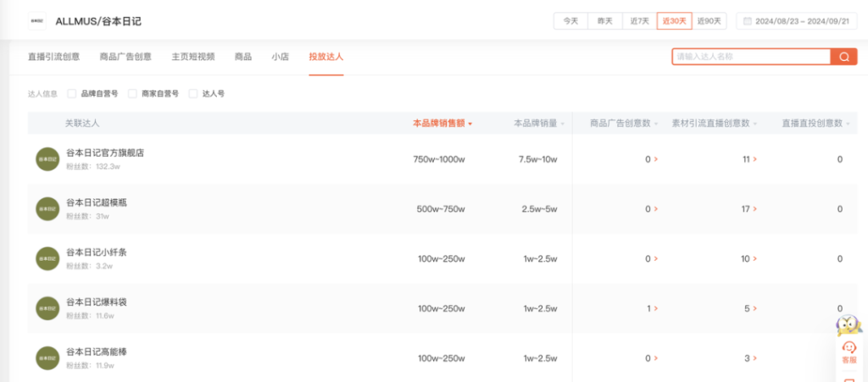Screen dimensions: 868x382
Task: Click the orange search magnifier button
Action: point(844,57)
